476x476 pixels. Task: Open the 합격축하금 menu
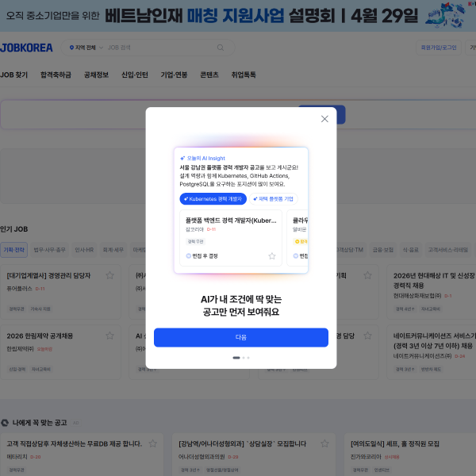tap(56, 75)
